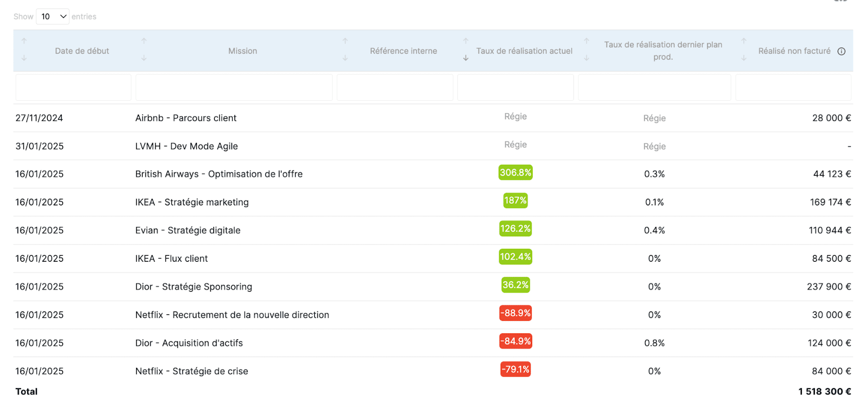This screenshot has width=868, height=407.
Task: Click the 31/01/2025 date cell
Action: [40, 146]
